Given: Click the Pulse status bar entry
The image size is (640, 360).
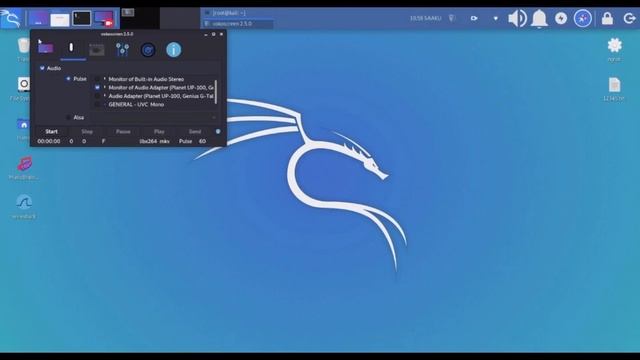Looking at the screenshot, I should 185,141.
